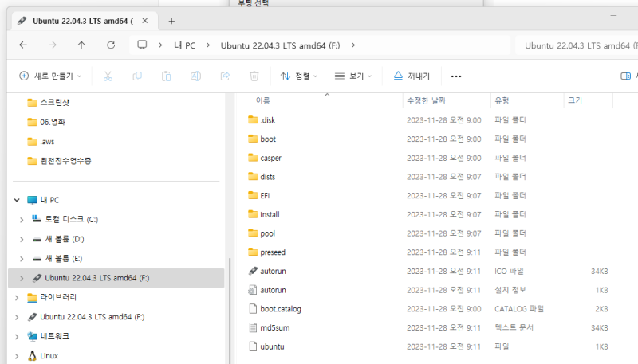Navigate back with the left arrow
The height and width of the screenshot is (364, 638).
[23, 45]
